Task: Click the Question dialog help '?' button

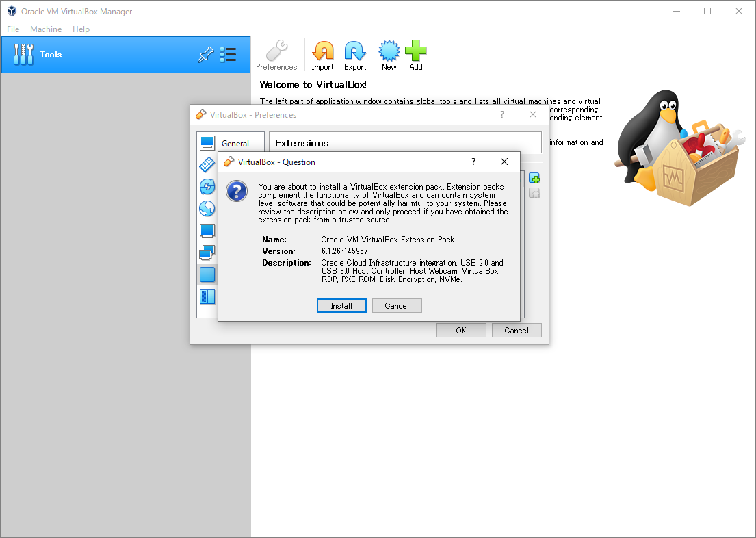Action: 473,162
